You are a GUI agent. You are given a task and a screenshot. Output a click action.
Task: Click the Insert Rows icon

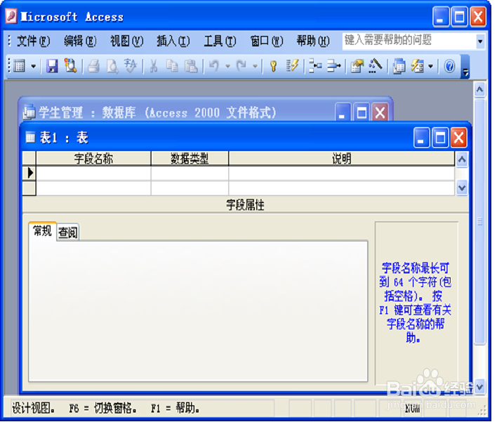(315, 66)
